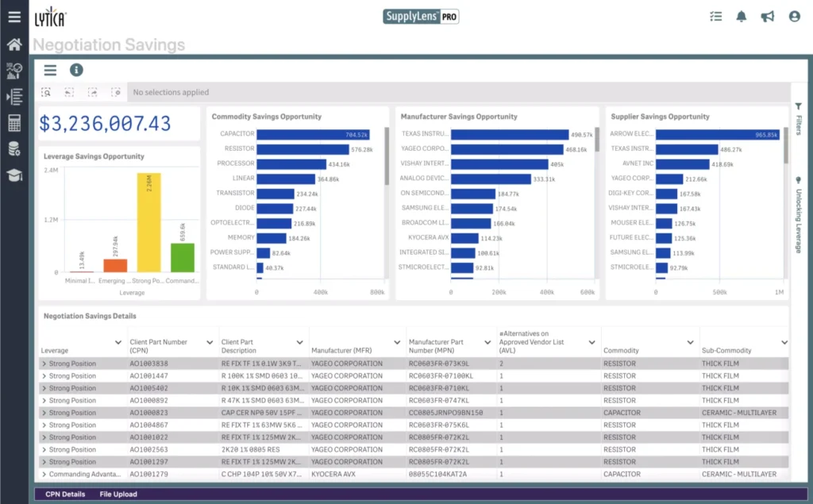
Task: Open the Sub-Commodity column dropdown arrow
Action: click(784, 343)
